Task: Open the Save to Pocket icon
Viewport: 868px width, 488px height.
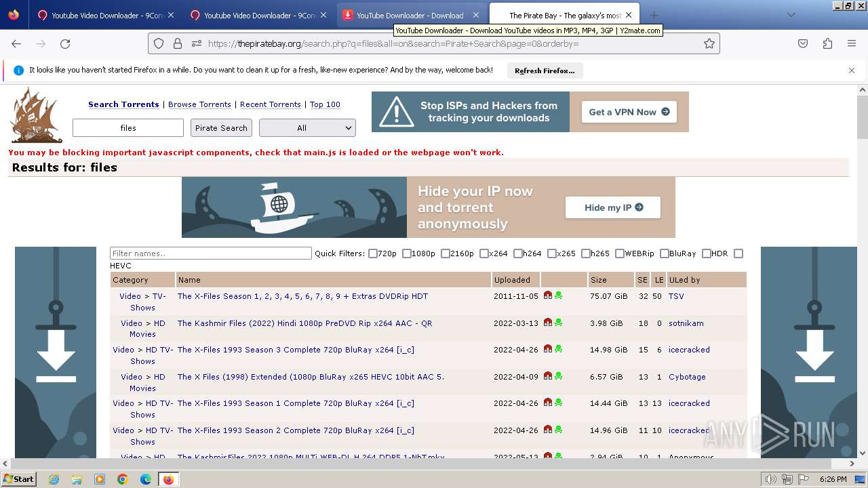Action: (x=803, y=43)
